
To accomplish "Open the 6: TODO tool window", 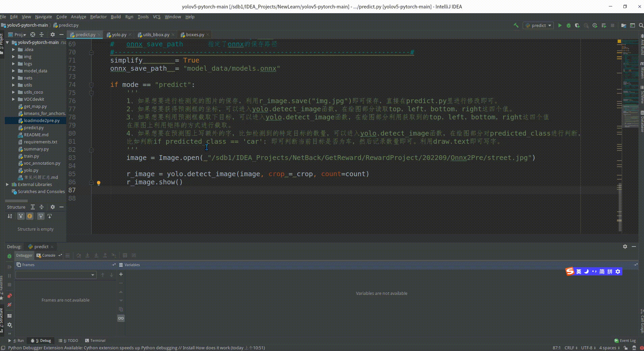I will tap(68, 341).
